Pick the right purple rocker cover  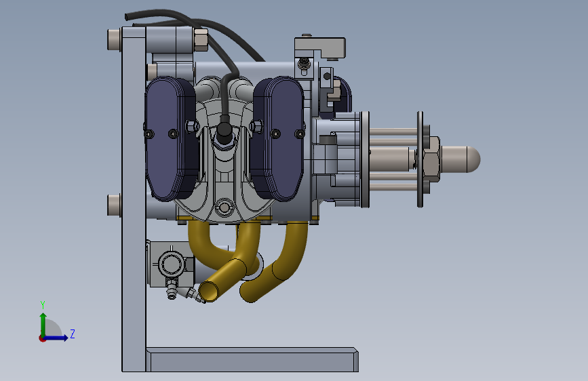[278, 138]
